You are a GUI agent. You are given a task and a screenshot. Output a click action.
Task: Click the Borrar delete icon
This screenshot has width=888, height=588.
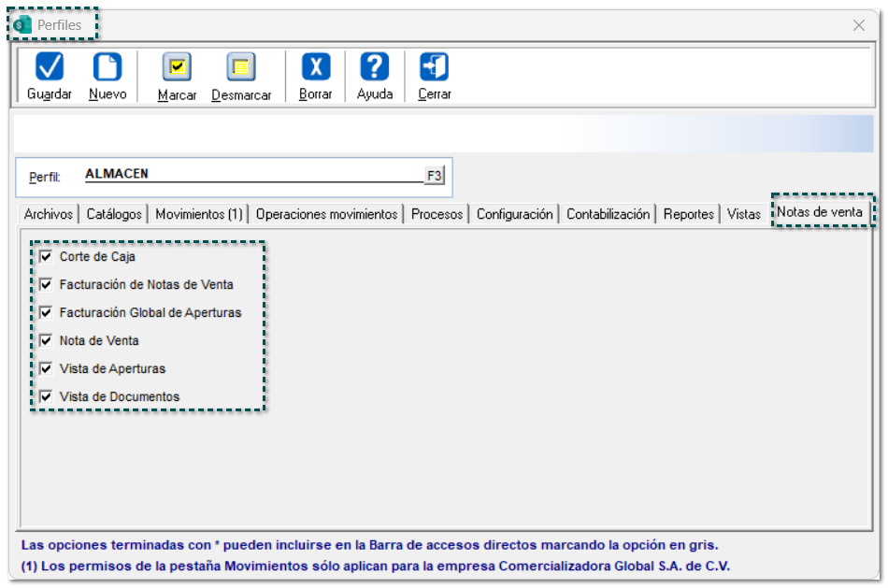point(315,67)
